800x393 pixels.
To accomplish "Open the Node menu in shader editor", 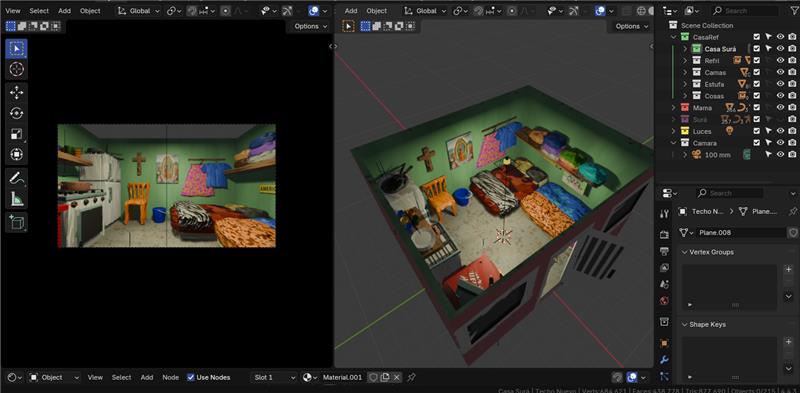I will 170,377.
